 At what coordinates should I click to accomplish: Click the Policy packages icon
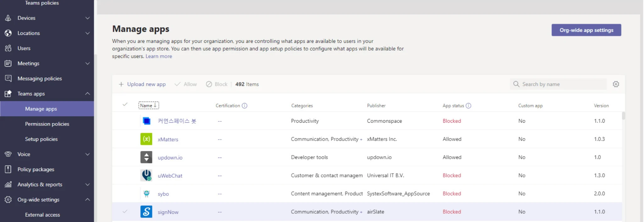click(8, 169)
